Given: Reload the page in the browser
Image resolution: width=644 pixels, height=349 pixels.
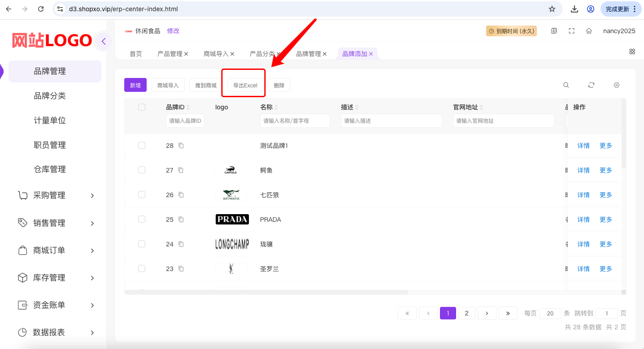Looking at the screenshot, I should click(41, 9).
